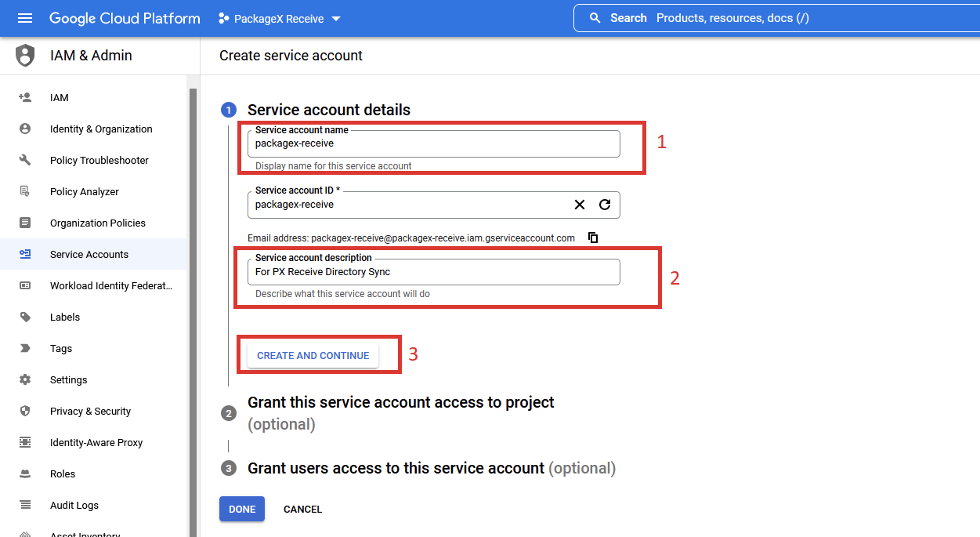Open Settings in the sidebar
The height and width of the screenshot is (537, 980).
(94, 380)
